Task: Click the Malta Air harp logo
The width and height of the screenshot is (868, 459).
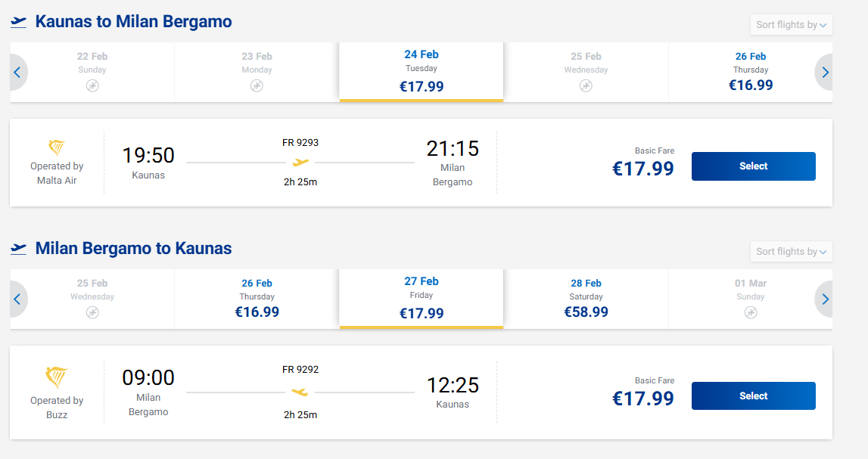Action: (57, 147)
